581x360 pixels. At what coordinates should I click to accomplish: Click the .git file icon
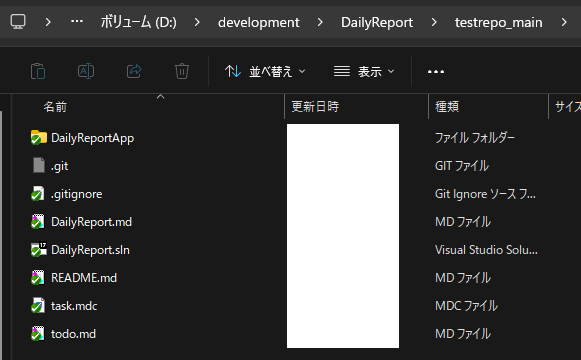pyautogui.click(x=39, y=166)
